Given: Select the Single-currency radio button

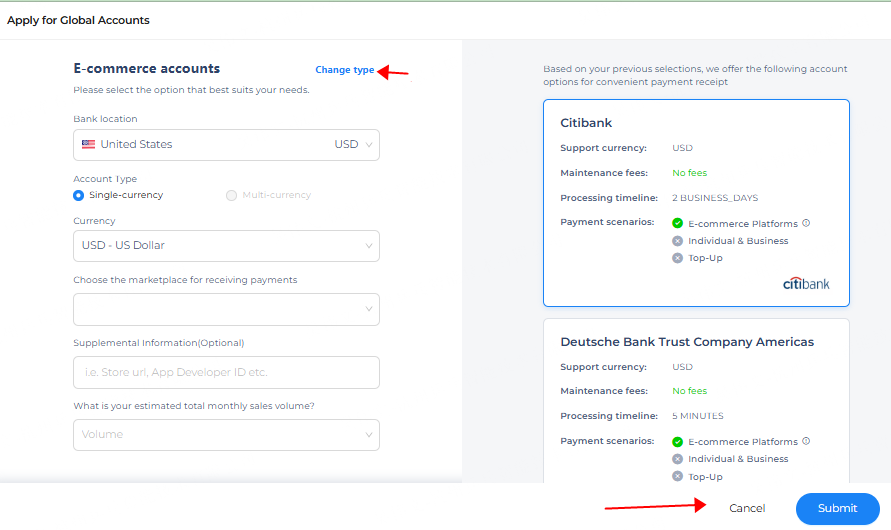Looking at the screenshot, I should pos(79,195).
